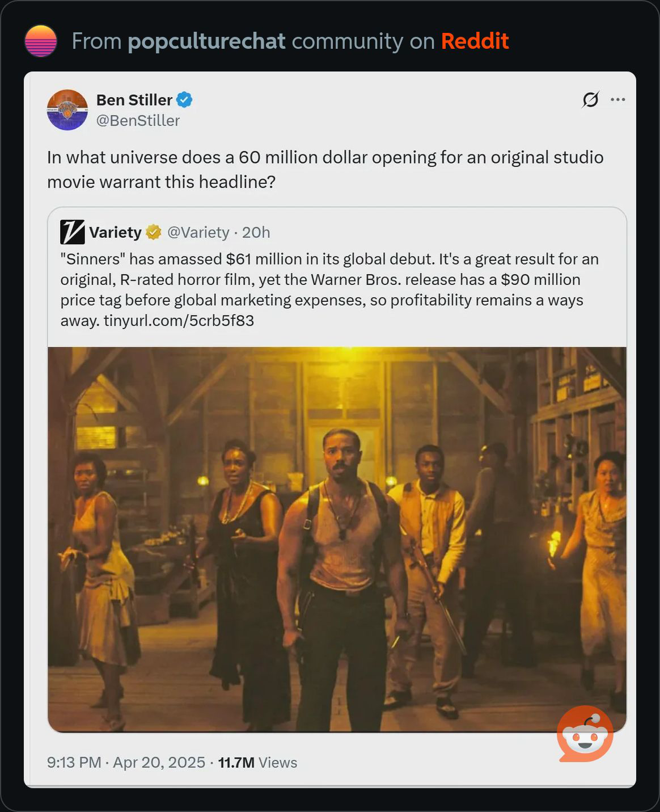Click Ben Stiller's blue verified badge
660x812 pixels.
pyautogui.click(x=184, y=100)
